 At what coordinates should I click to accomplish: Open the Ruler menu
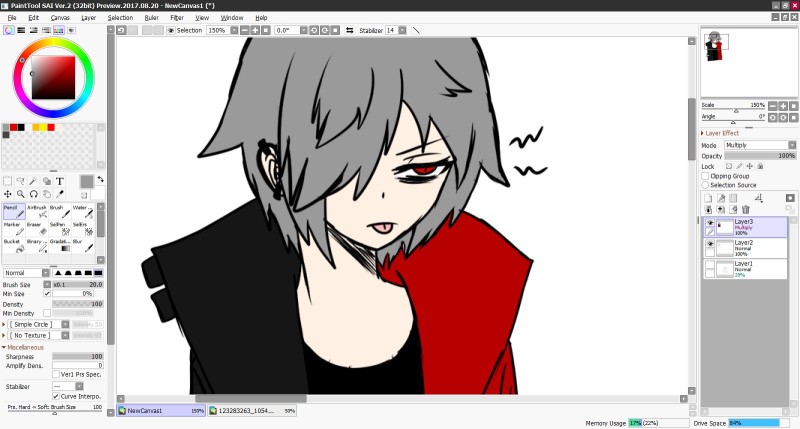[x=152, y=17]
